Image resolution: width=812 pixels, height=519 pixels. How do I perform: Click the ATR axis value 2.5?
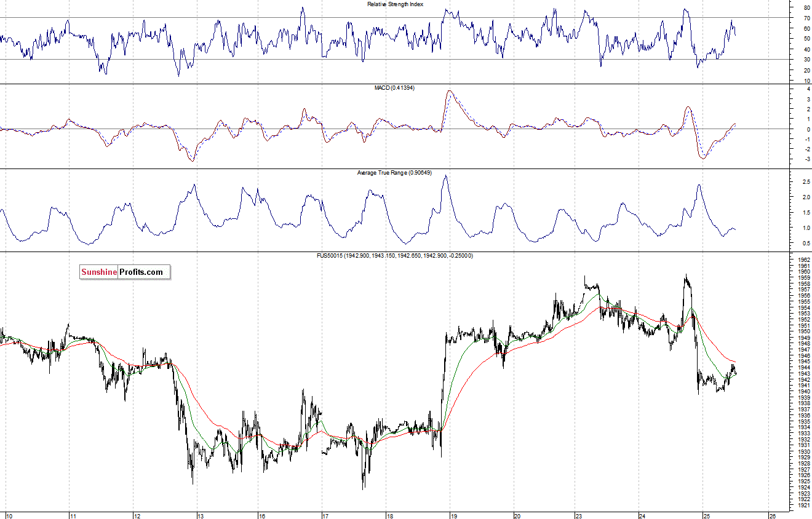(806, 182)
